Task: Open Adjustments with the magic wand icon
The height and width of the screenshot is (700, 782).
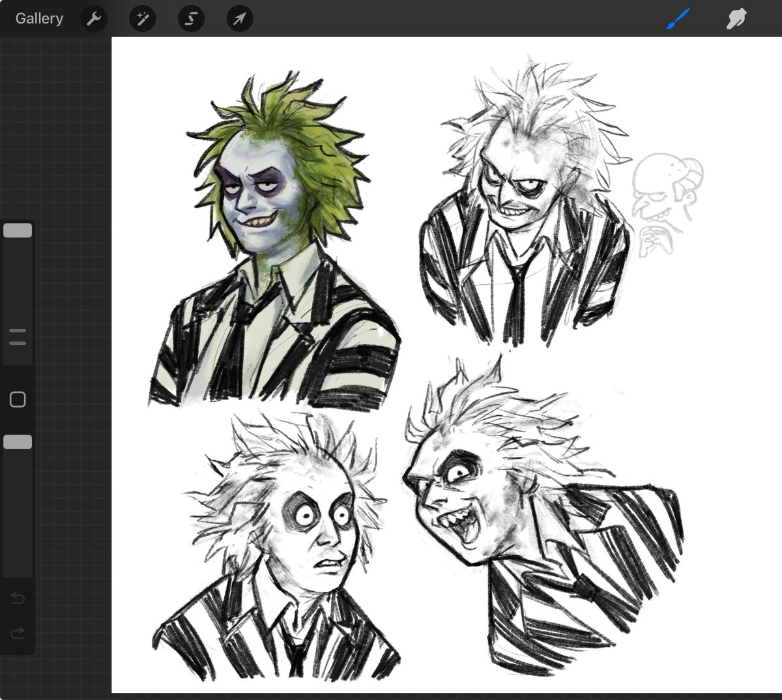Action: tap(142, 18)
